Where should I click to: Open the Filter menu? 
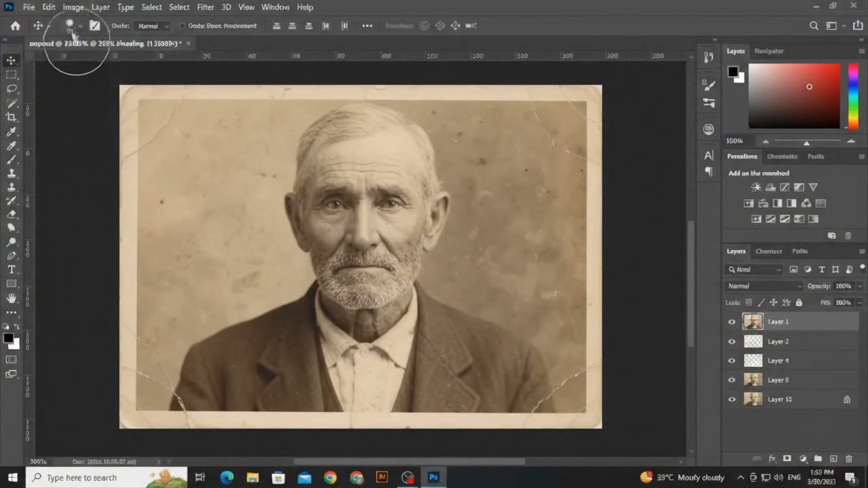click(205, 7)
